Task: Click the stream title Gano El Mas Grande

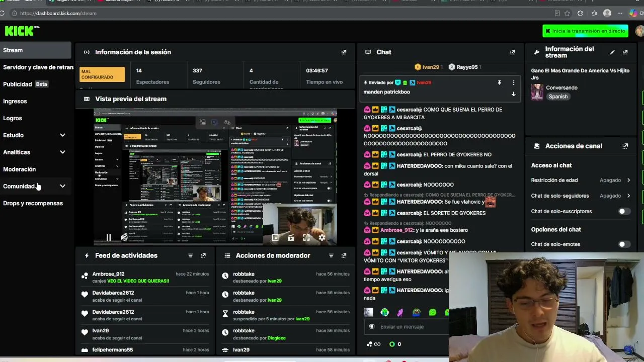Action: pos(580,74)
